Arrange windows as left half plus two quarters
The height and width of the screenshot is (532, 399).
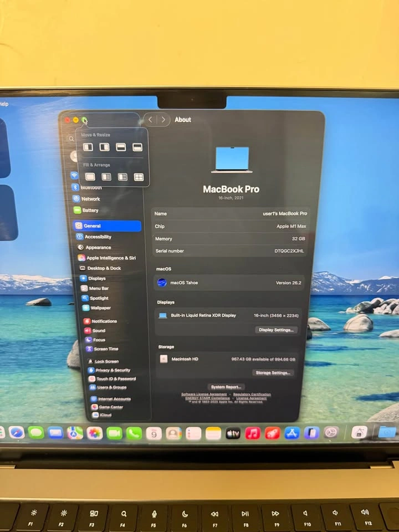122,177
